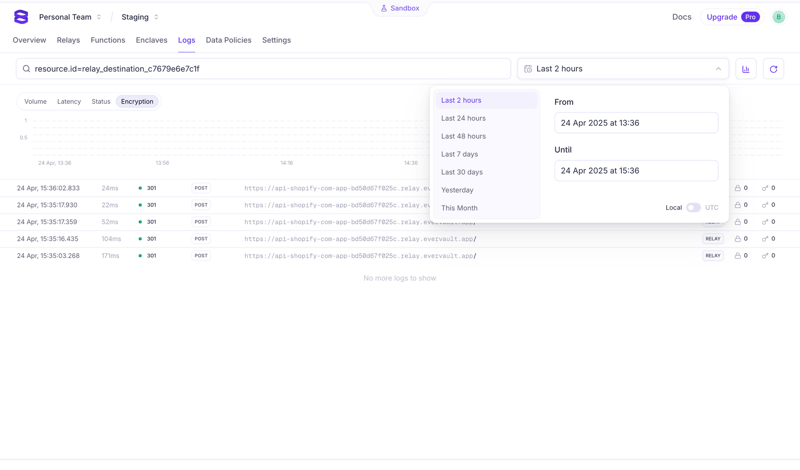Switch chart to Latency
Viewport: 800px width, 470px height.
[x=69, y=102]
